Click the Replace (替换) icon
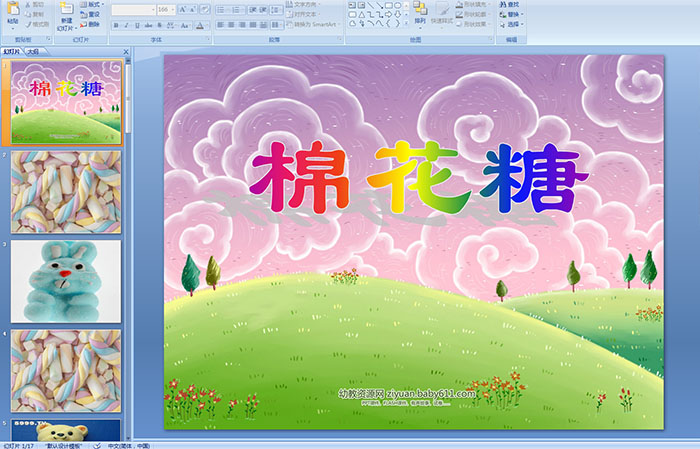Screen dimensions: 700x449 click(x=510, y=14)
